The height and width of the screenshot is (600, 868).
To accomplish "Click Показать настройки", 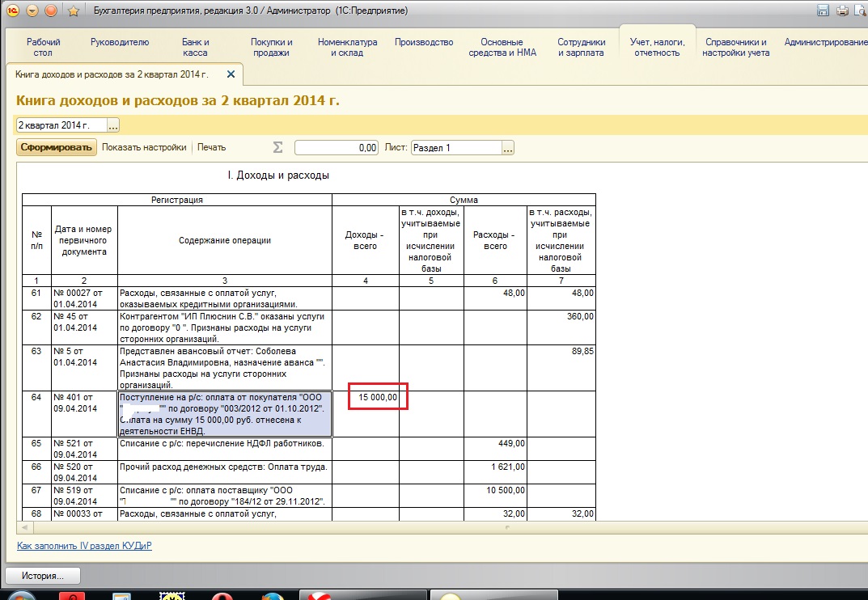I will point(144,148).
